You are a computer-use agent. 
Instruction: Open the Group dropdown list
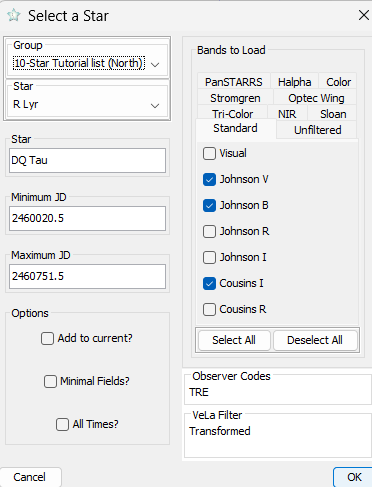tap(87, 63)
